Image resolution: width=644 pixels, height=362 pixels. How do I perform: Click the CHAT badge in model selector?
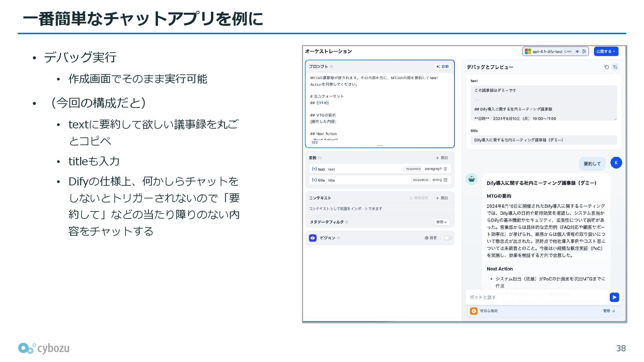pos(568,52)
